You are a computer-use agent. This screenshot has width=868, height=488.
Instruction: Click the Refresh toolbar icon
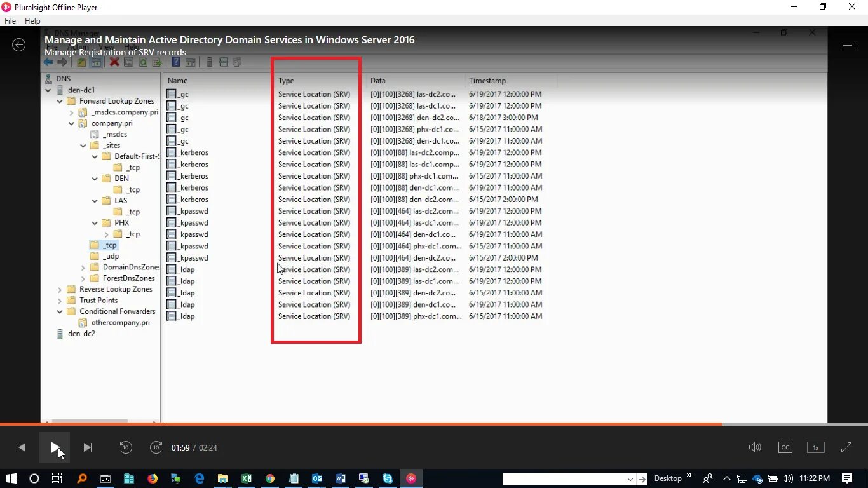[143, 62]
